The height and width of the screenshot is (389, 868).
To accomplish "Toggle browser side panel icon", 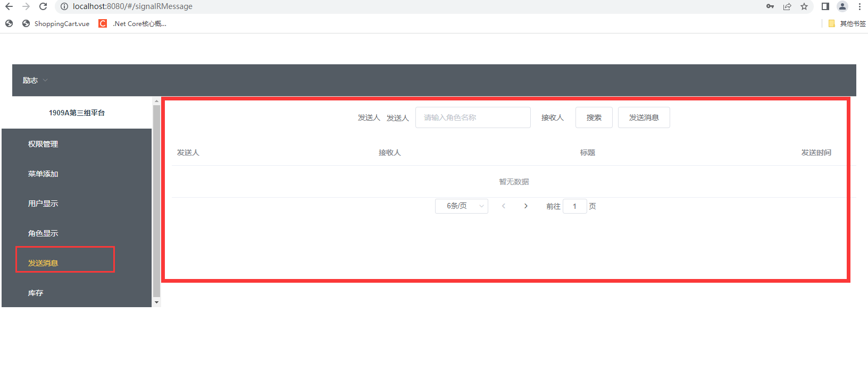I will tap(825, 6).
